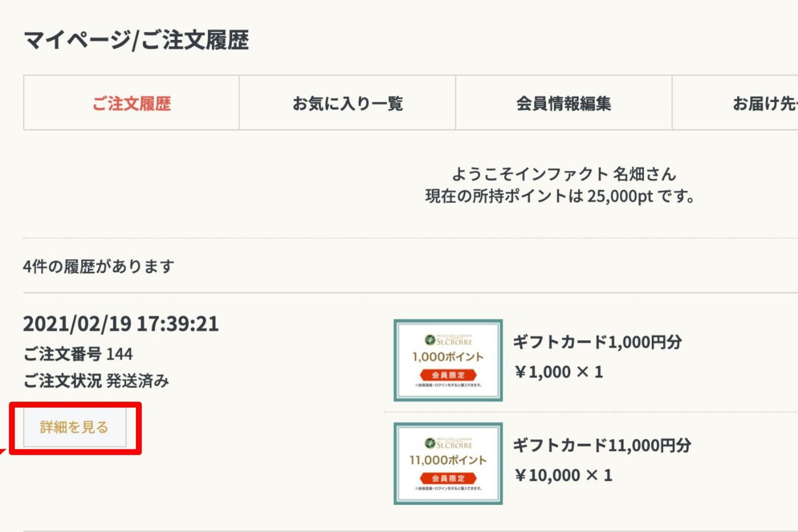Image resolution: width=798 pixels, height=532 pixels.
Task: Click the order date 2021/02/19 17:39:21
Action: click(121, 324)
